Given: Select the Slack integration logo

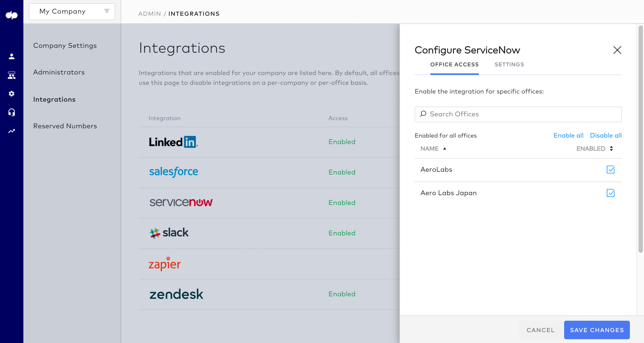Looking at the screenshot, I should (169, 233).
